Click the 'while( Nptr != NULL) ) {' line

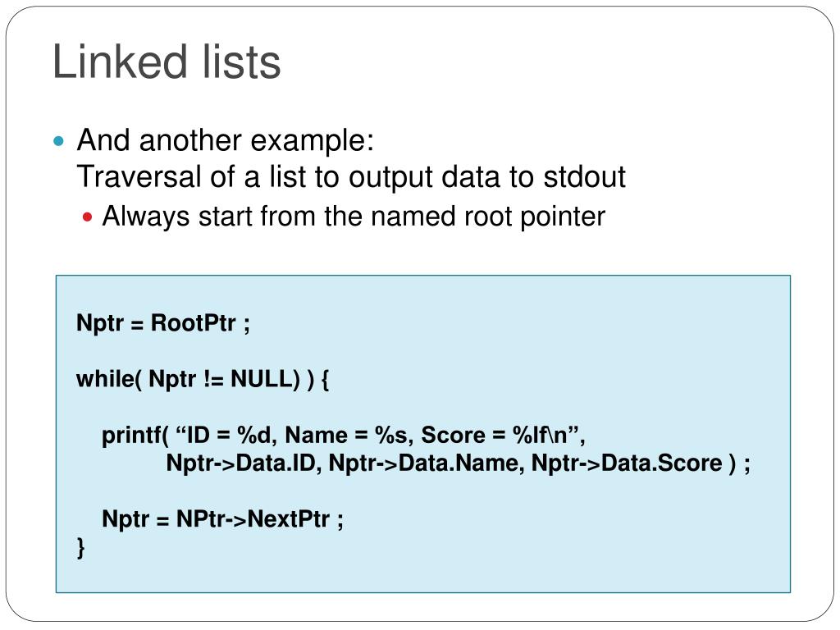tap(203, 379)
